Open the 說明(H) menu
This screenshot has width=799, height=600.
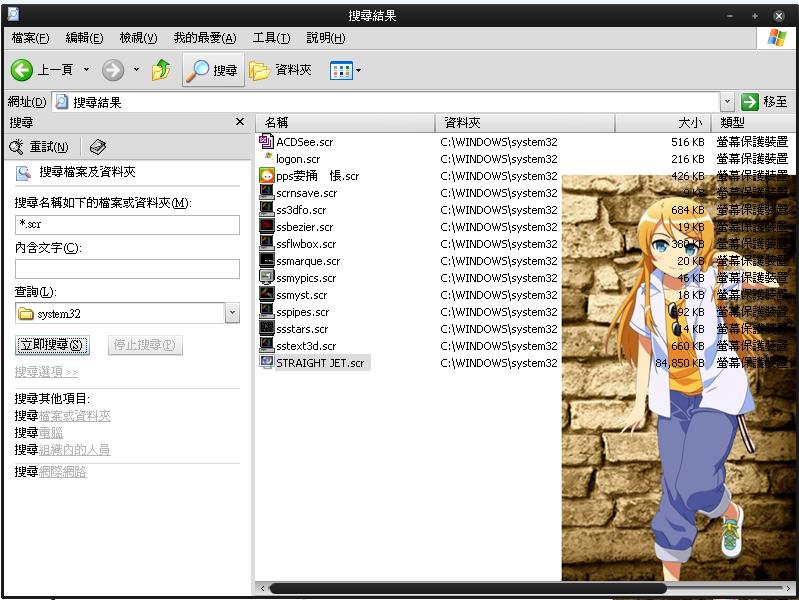(x=326, y=38)
